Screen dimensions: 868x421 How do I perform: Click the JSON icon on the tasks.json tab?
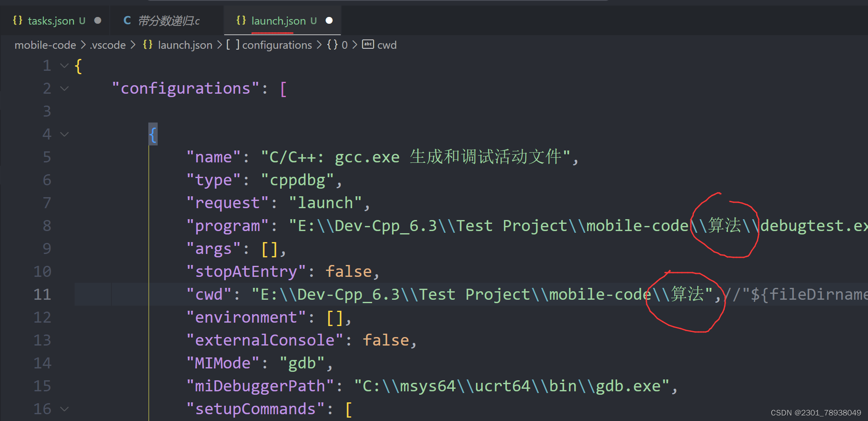click(x=17, y=20)
